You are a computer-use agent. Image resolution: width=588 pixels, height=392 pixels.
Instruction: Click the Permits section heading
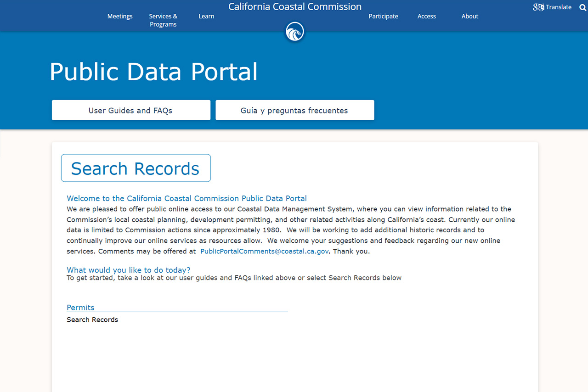coord(80,308)
